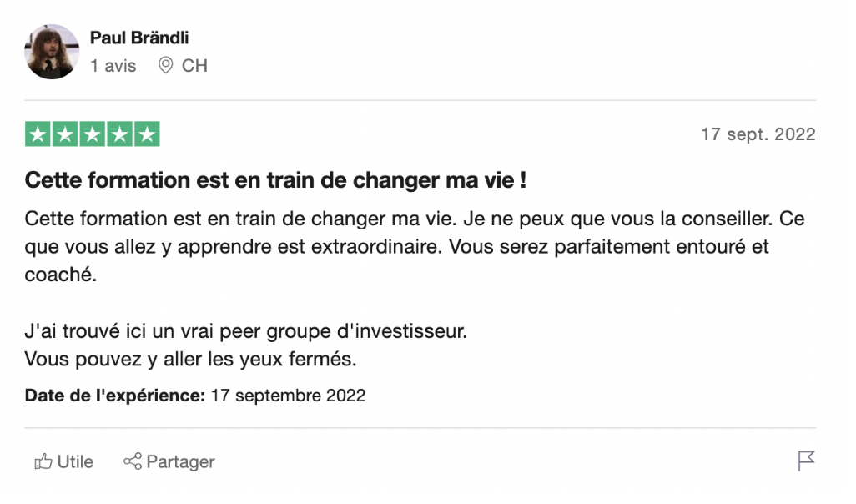Report the review with the flag icon
Viewport: 856px width, 504px height.
click(806, 461)
